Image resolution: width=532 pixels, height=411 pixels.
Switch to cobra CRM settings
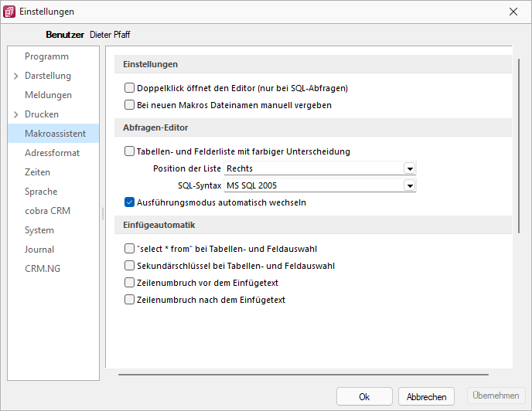(47, 211)
